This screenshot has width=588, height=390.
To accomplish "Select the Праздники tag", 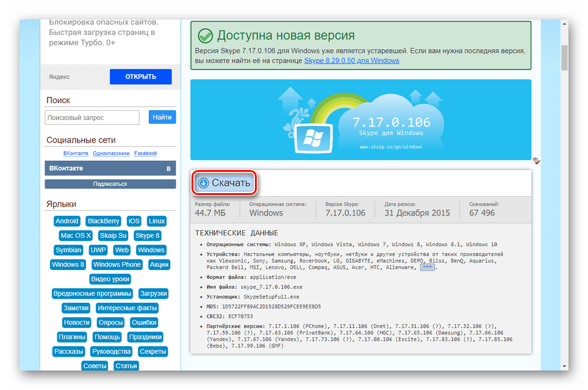I will click(x=146, y=337).
